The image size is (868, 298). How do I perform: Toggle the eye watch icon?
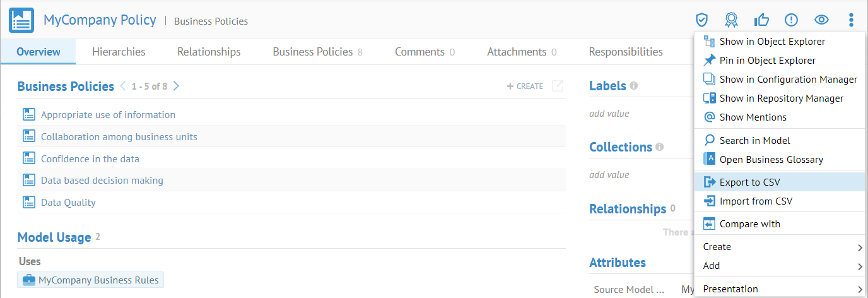pyautogui.click(x=821, y=20)
